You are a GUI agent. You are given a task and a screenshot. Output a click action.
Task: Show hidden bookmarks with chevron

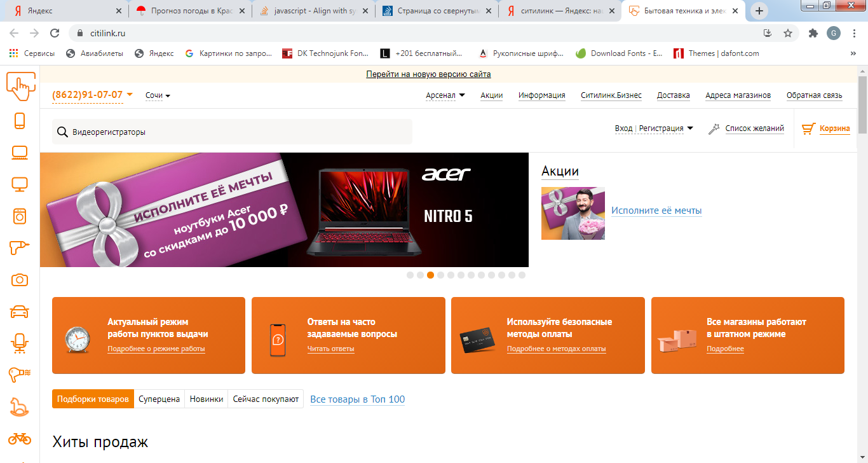tap(853, 53)
